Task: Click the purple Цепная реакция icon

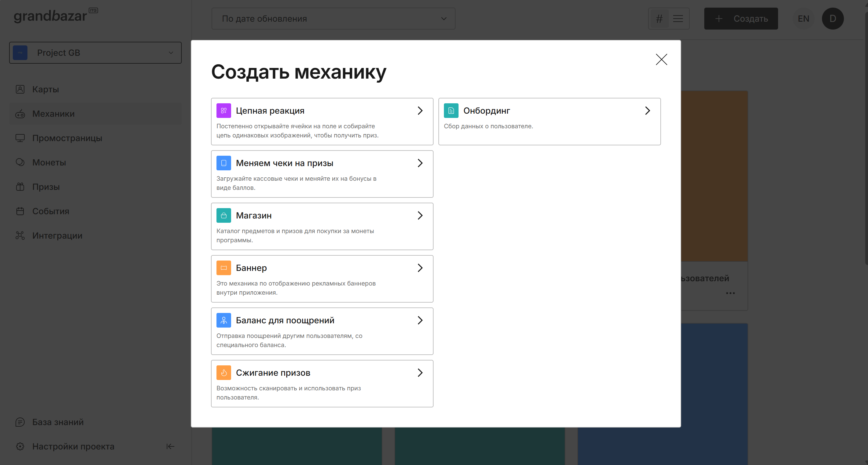Action: pyautogui.click(x=223, y=110)
